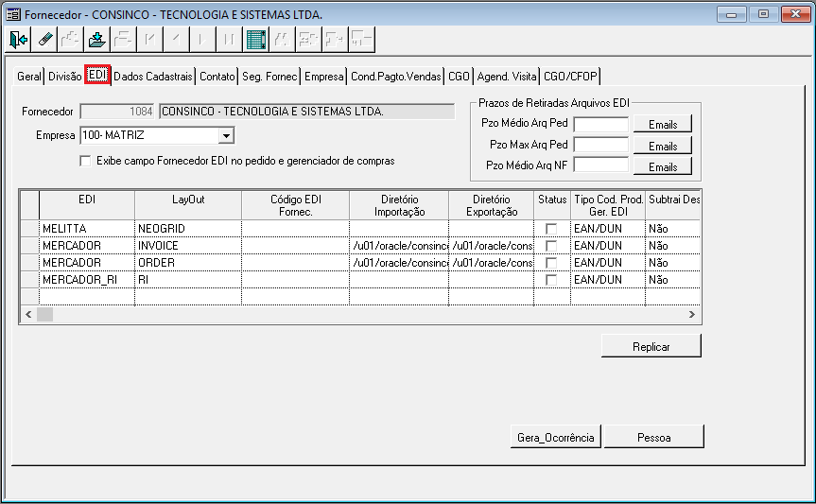Click the LayOut column header
Screen dimensions: 816x504
point(188,205)
